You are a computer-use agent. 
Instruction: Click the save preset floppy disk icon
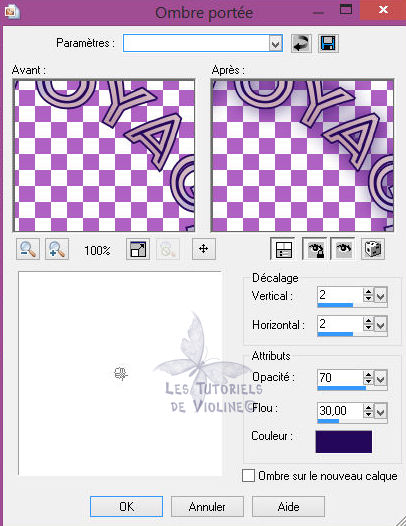tap(328, 44)
